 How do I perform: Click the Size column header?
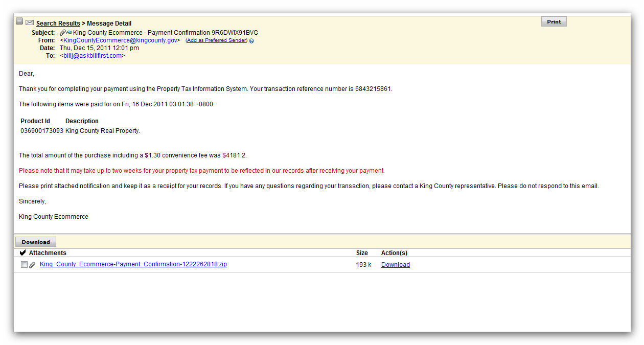(362, 253)
